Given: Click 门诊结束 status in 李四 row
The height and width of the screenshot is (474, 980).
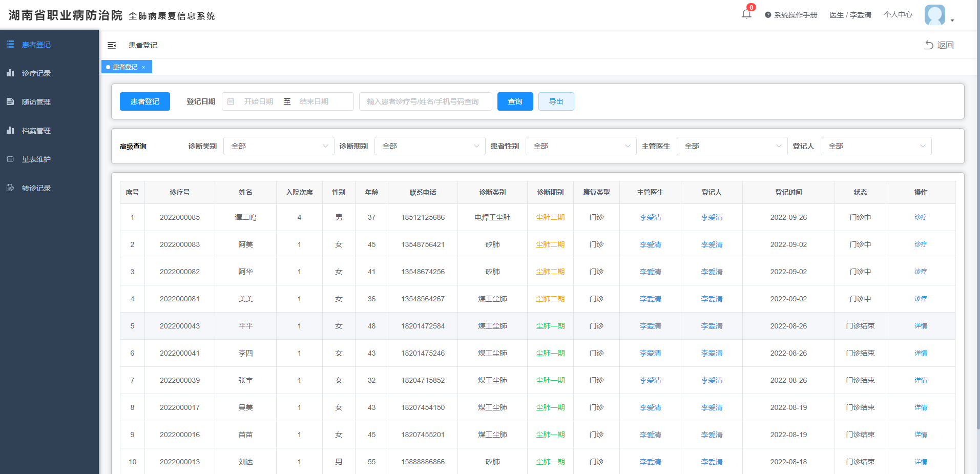Looking at the screenshot, I should click(x=860, y=353).
